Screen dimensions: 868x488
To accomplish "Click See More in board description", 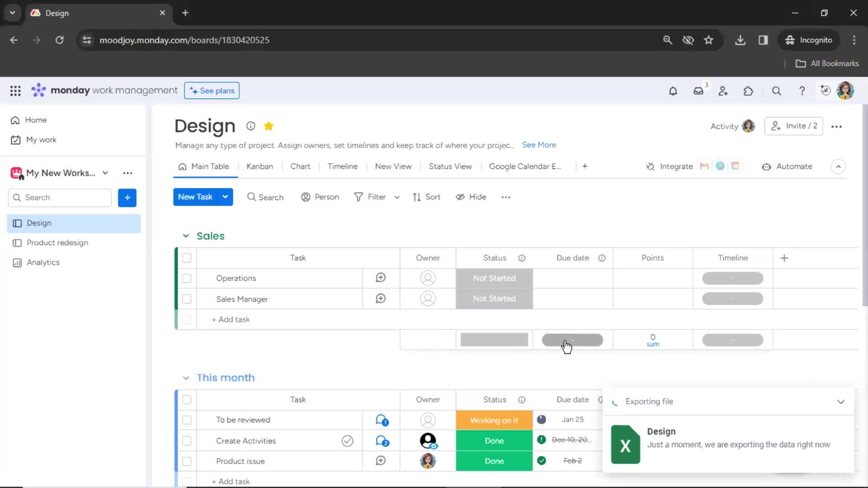I will point(539,145).
